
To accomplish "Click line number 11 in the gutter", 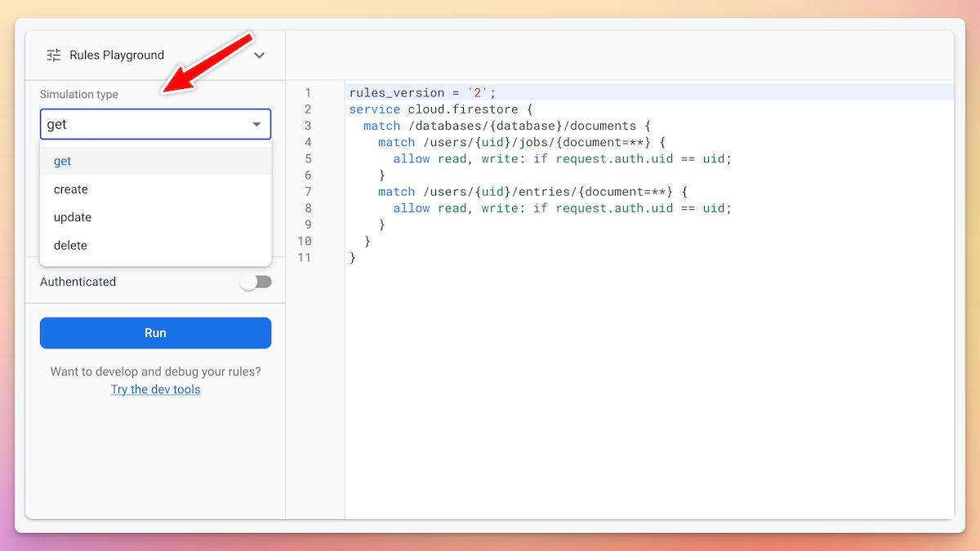I will pyautogui.click(x=305, y=257).
